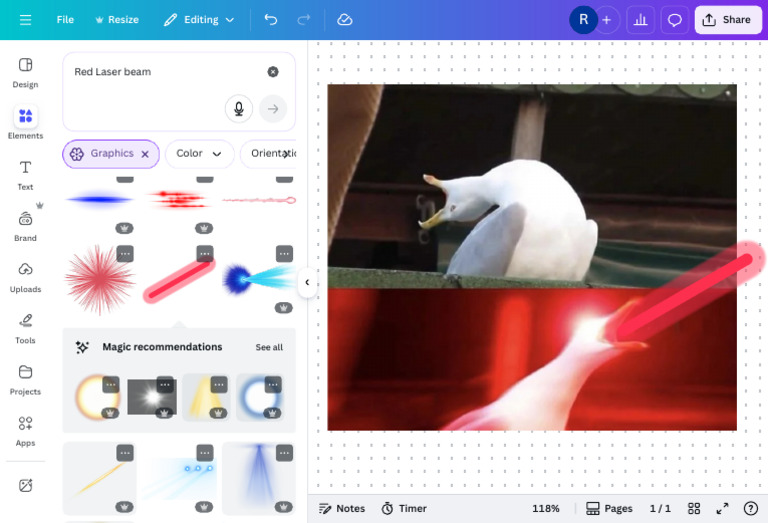This screenshot has height=523, width=768.
Task: Collapse the side panel with arrow handle
Action: click(x=307, y=282)
